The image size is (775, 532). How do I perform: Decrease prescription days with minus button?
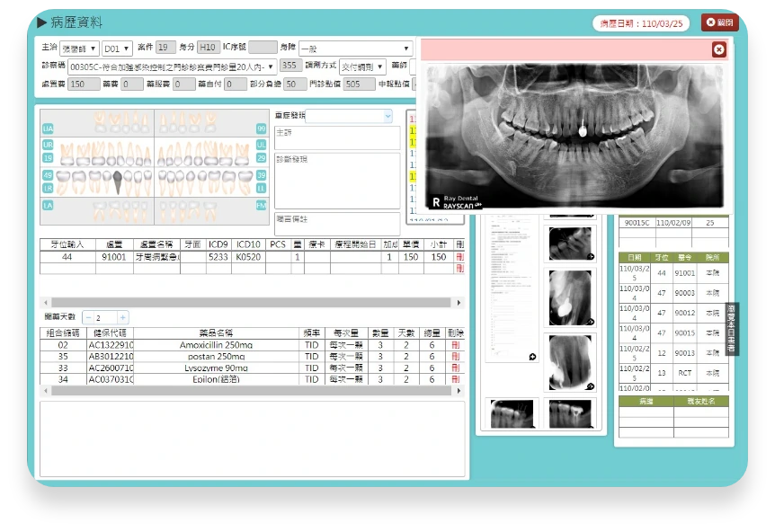[x=88, y=317]
